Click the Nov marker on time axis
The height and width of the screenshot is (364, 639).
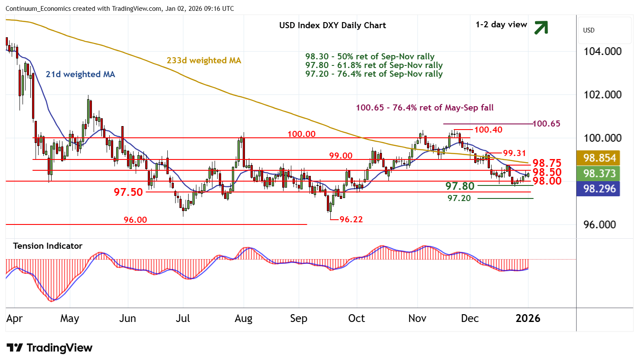417,318
